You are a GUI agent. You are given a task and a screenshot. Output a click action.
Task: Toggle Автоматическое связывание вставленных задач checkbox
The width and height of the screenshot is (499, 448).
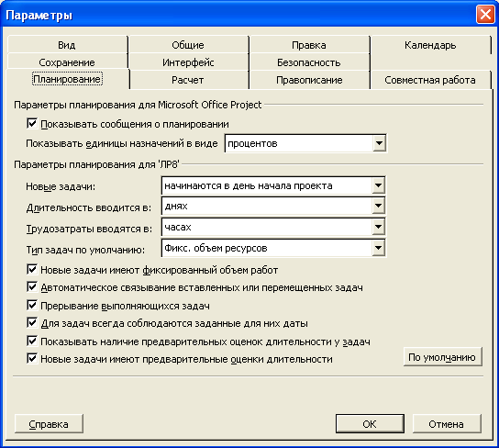coord(32,287)
